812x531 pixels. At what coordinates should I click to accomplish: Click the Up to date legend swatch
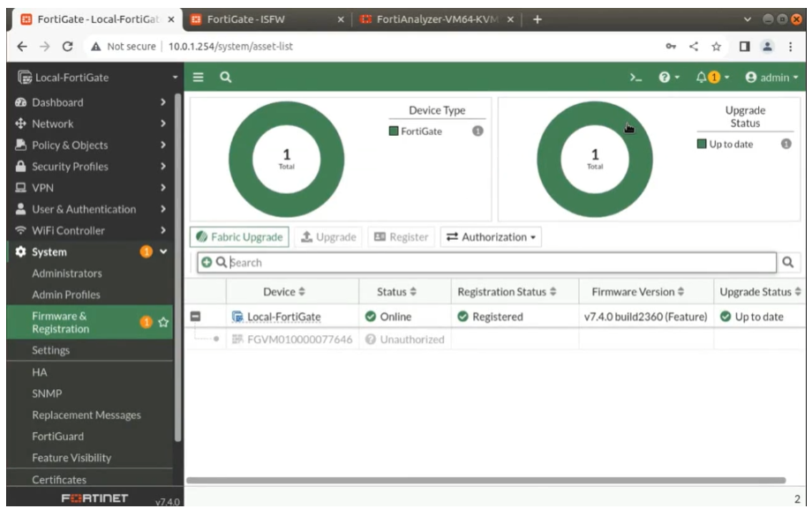pos(702,144)
